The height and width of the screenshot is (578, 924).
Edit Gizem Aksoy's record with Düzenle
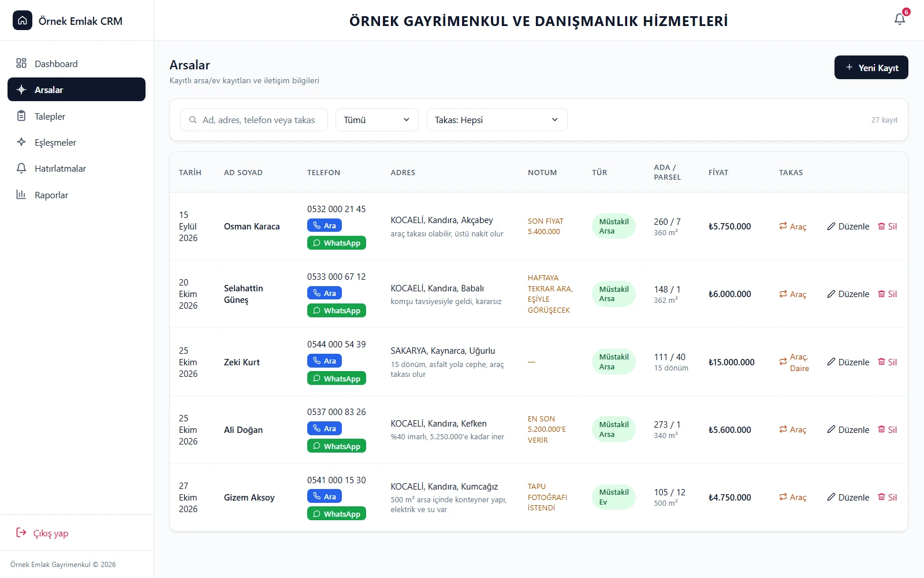tap(848, 497)
